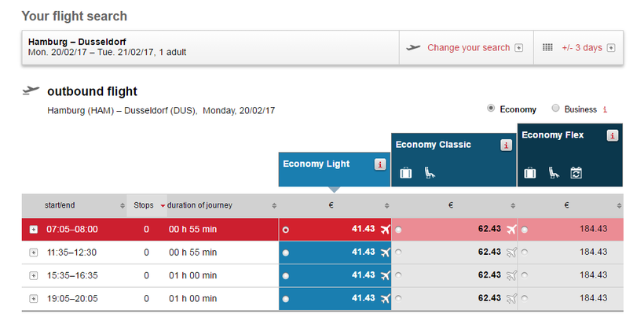Click the Change your search link

[468, 48]
